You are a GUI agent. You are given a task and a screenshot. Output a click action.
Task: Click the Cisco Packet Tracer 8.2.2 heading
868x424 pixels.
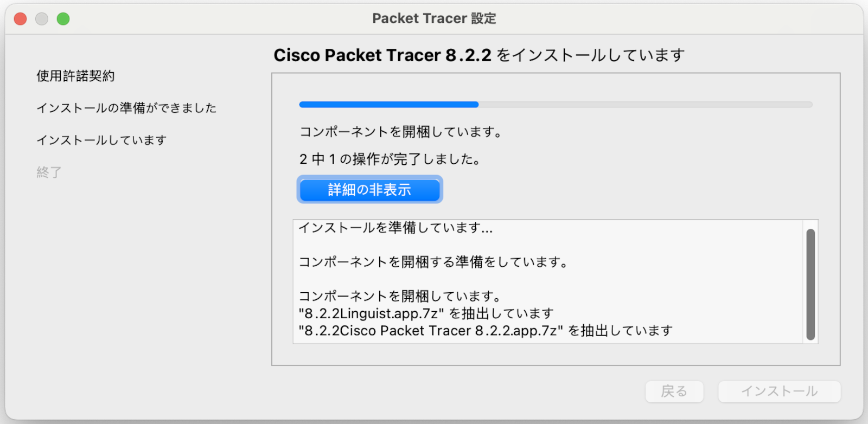[478, 55]
